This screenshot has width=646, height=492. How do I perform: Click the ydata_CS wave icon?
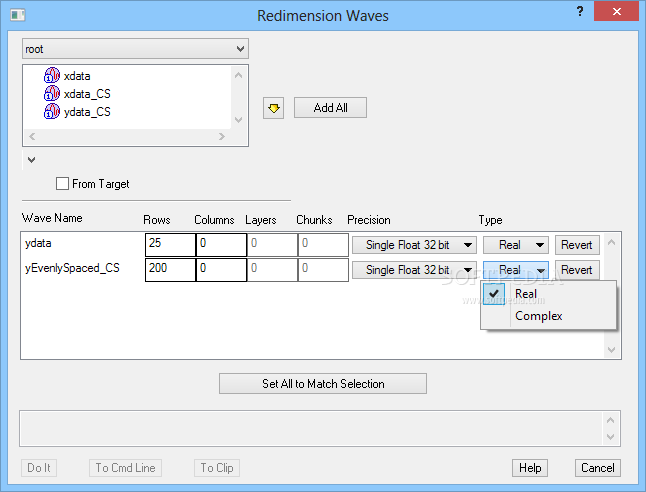coord(52,112)
